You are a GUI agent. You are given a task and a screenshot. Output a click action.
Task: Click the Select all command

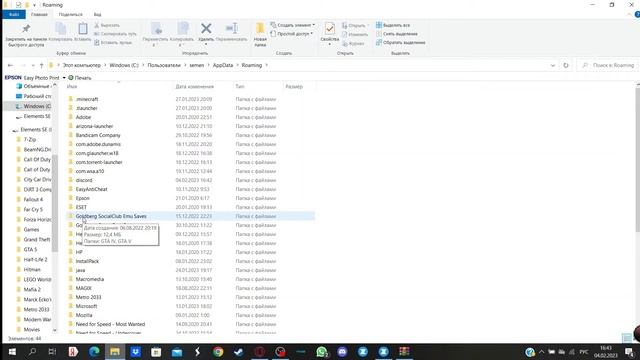pyautogui.click(x=393, y=25)
